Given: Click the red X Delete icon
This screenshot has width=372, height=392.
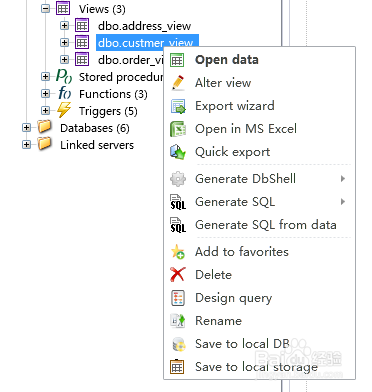Looking at the screenshot, I should pyautogui.click(x=178, y=275).
